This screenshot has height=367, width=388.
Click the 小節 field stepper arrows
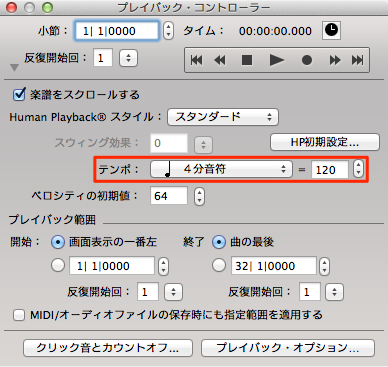pos(168,31)
